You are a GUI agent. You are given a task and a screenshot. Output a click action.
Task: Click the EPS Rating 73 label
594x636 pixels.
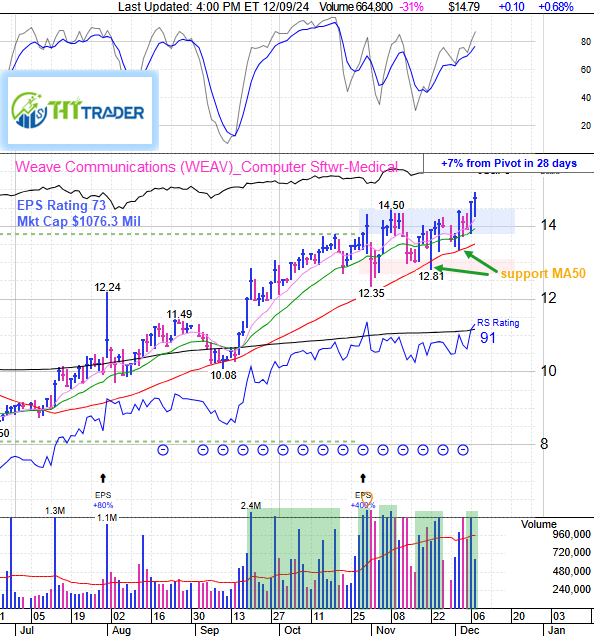61,205
